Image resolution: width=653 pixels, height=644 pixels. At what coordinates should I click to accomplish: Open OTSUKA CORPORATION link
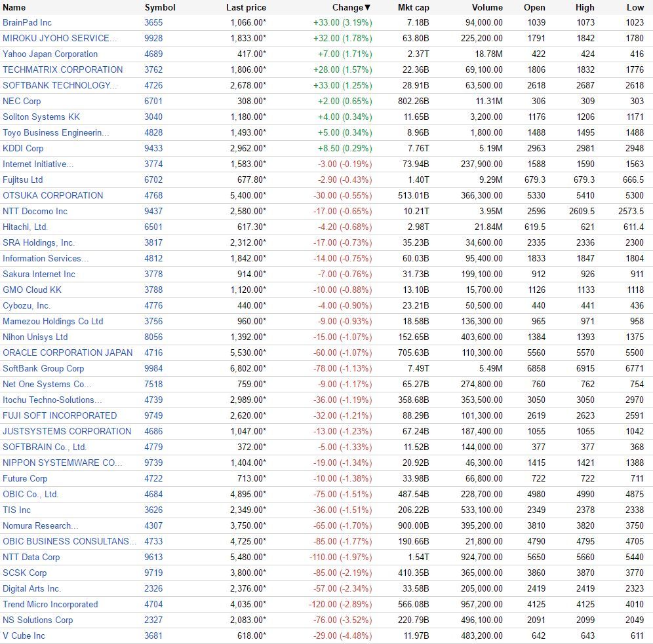53,195
